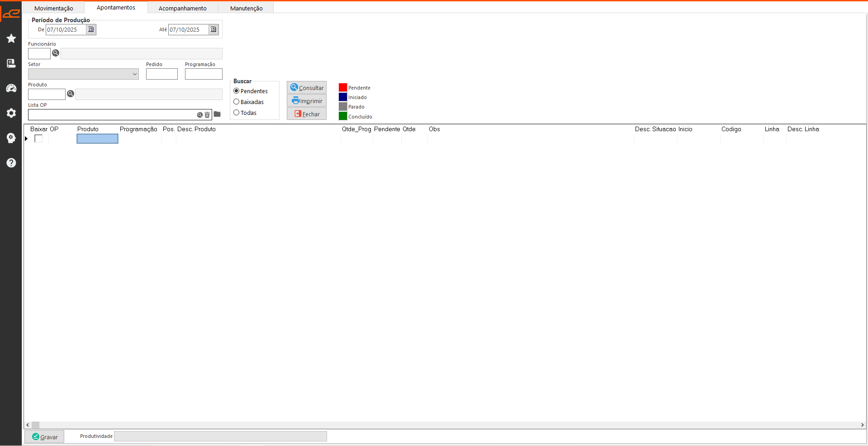Open the settings gear in the sidebar

click(x=11, y=113)
